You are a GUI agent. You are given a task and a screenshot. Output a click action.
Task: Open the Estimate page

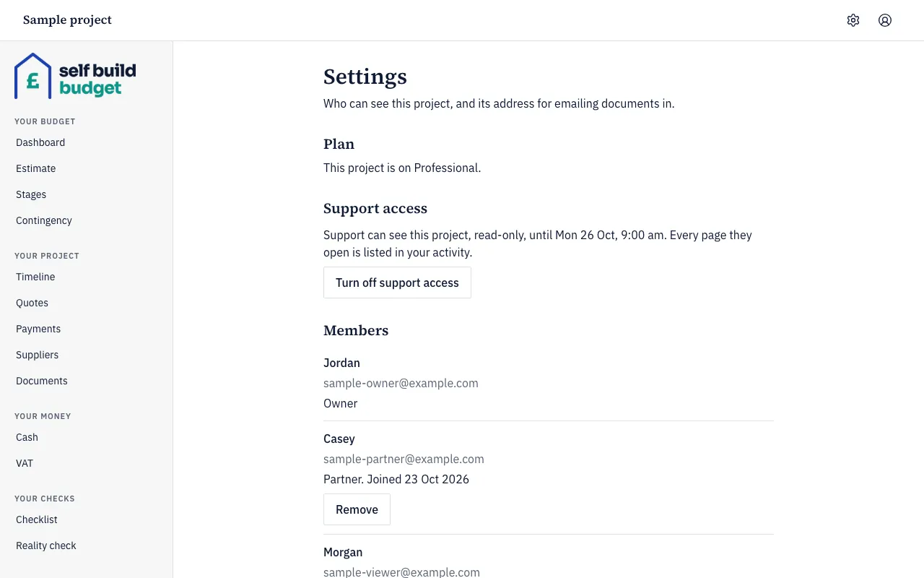[x=36, y=168]
